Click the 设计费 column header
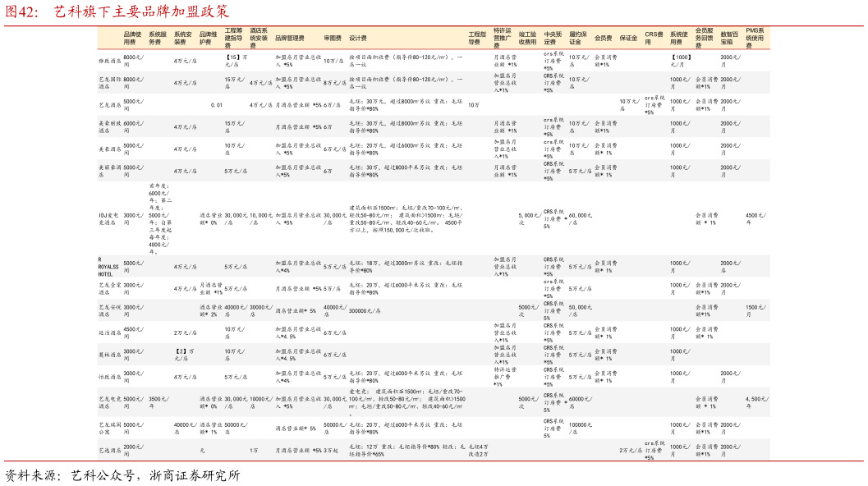 (x=358, y=38)
